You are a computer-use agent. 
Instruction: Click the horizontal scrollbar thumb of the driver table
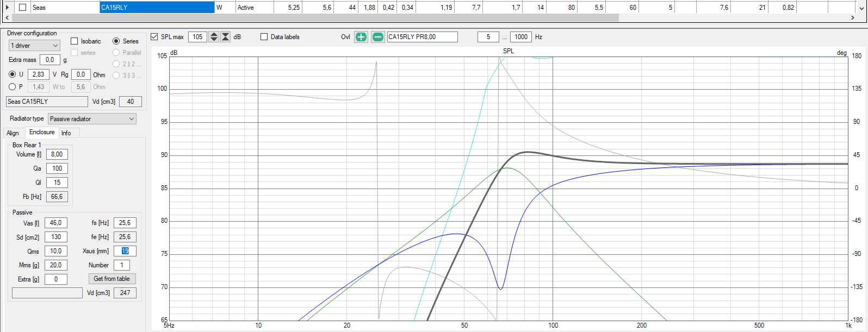point(314,17)
